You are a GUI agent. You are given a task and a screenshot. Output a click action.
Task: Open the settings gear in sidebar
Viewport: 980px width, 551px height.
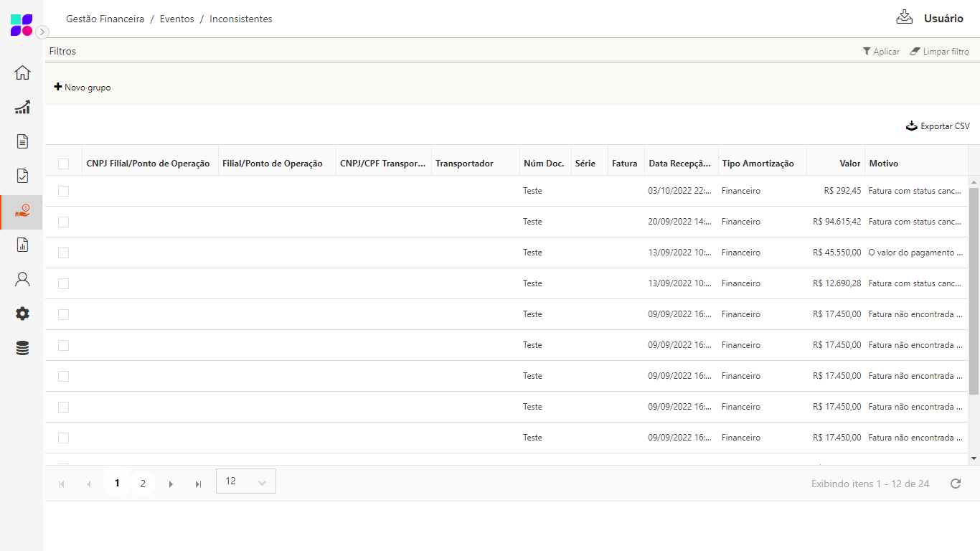[22, 314]
